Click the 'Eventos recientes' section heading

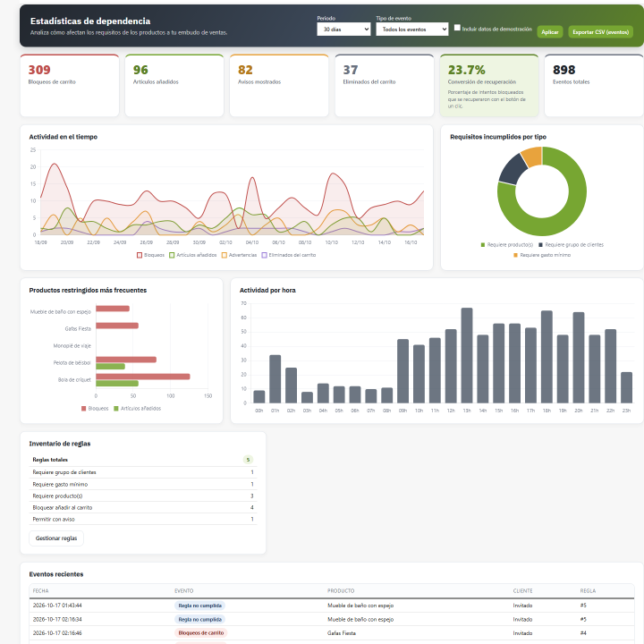tap(55, 574)
